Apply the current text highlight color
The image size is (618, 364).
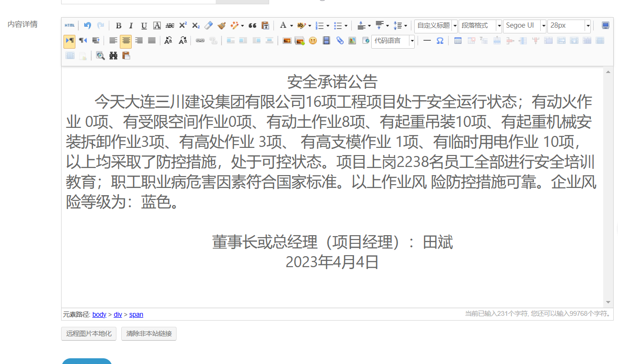(x=301, y=25)
